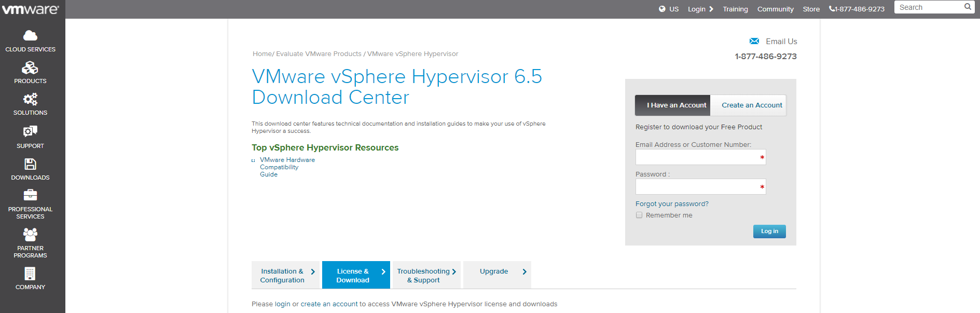Switch to Create an Account tab
Image resolution: width=980 pixels, height=313 pixels.
click(749, 105)
